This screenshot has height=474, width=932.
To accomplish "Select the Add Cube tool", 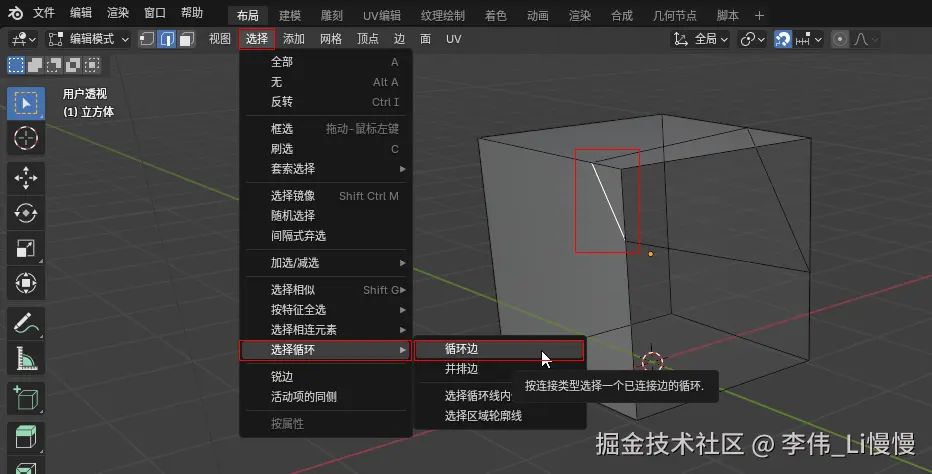I will pos(26,398).
